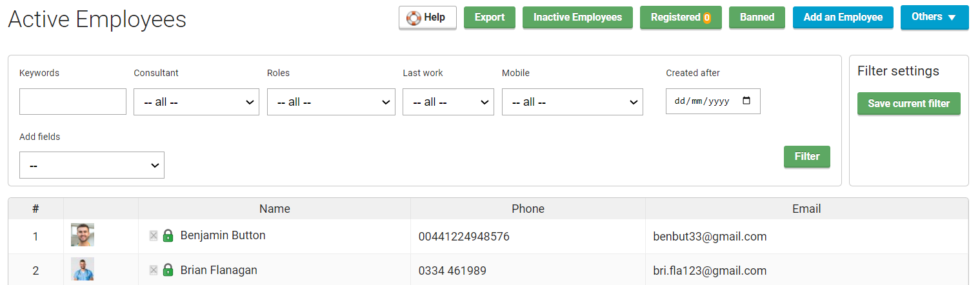Go to Inactive Employees

click(x=577, y=17)
